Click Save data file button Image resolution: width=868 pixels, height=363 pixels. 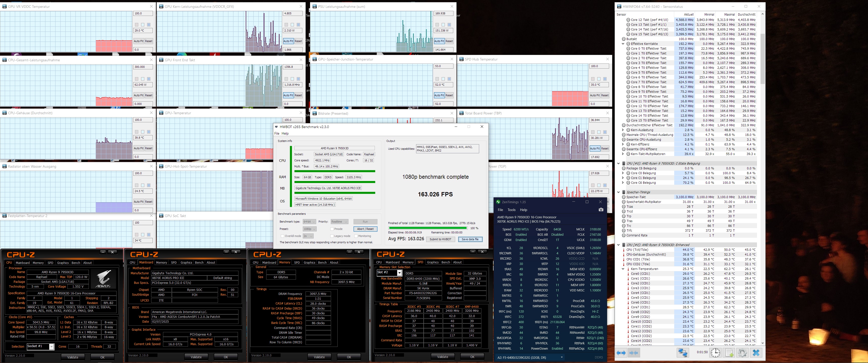[x=470, y=239]
